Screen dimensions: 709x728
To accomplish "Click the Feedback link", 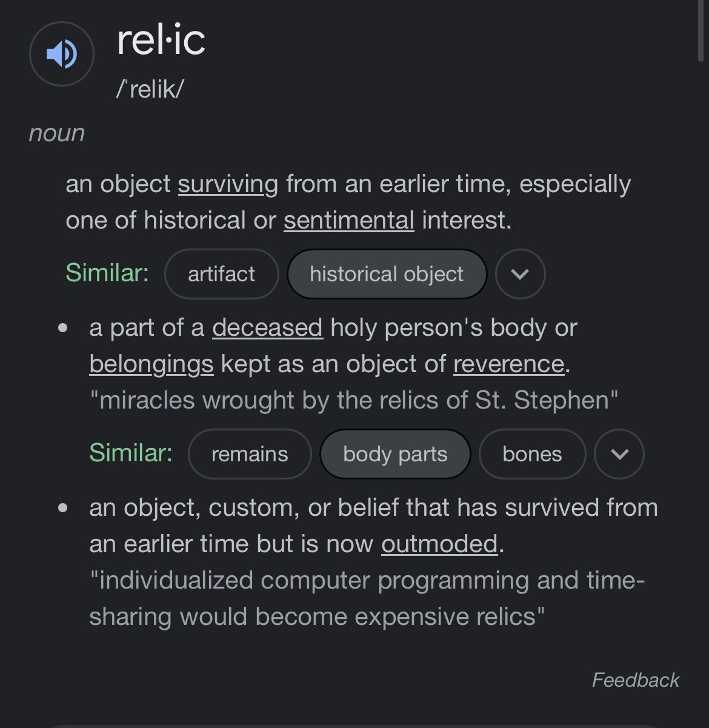I will point(635,680).
